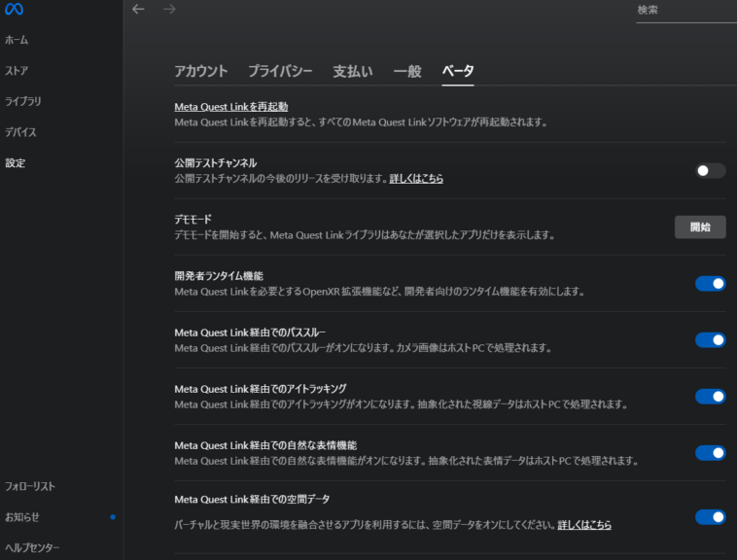Select the ベータ tab
Viewport: 737px width, 560px height.
point(458,71)
